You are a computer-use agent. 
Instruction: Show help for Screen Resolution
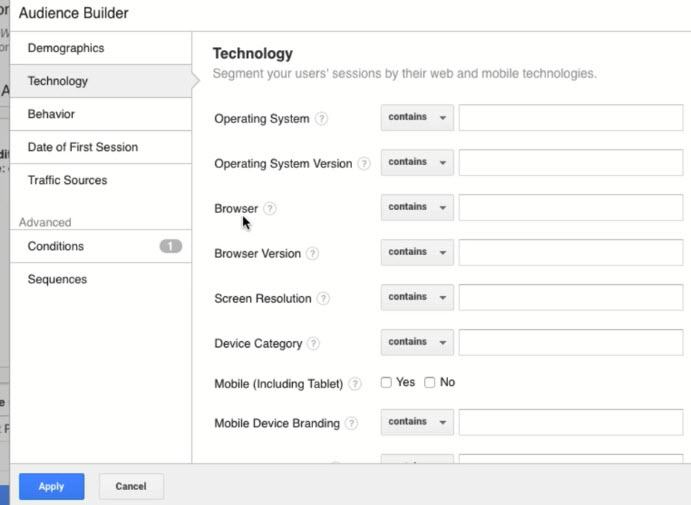pos(323,299)
